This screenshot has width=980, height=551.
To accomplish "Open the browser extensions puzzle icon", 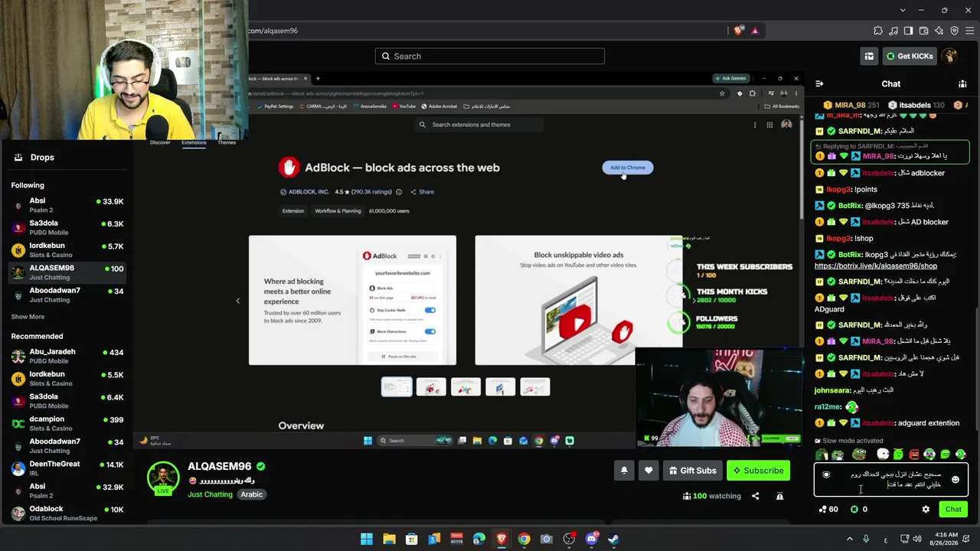I will coord(878,31).
